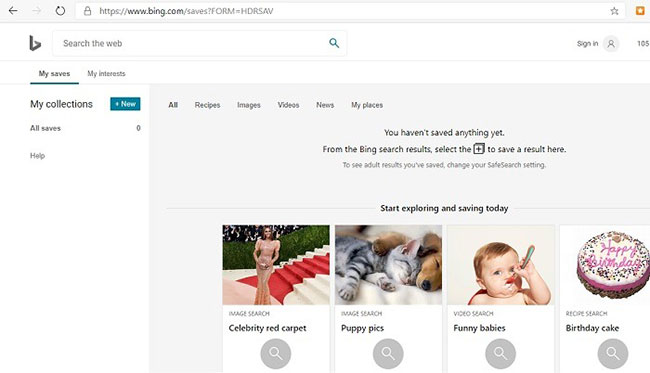
Task: Click the search circle under Celebrity red carpet
Action: [x=276, y=354]
